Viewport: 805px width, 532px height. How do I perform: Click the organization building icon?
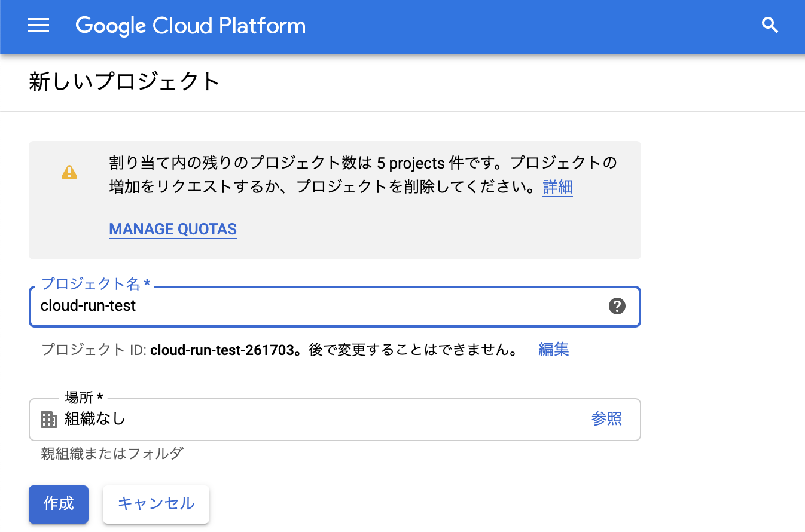(x=48, y=420)
